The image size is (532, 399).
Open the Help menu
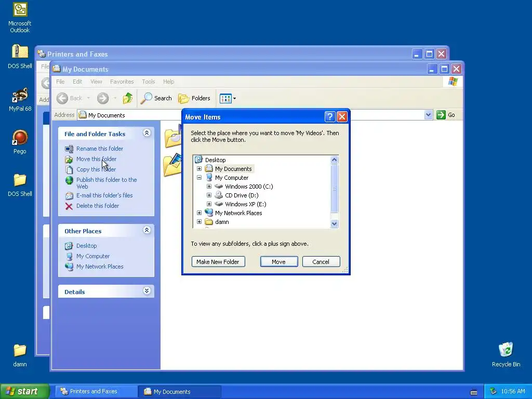(169, 82)
